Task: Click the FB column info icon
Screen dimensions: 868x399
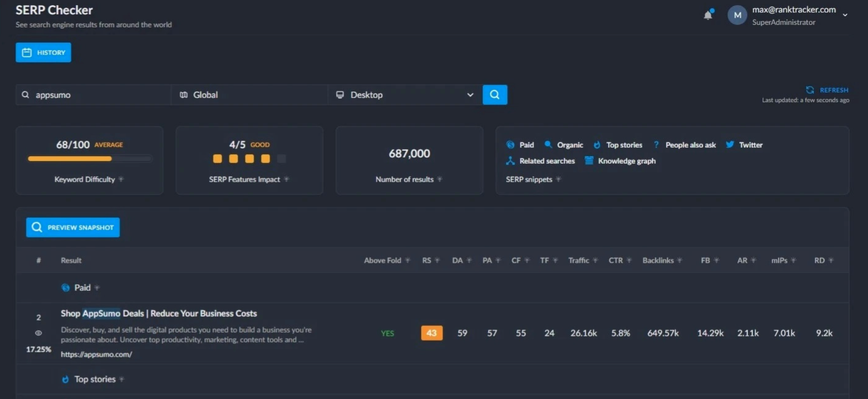Action: pyautogui.click(x=716, y=261)
